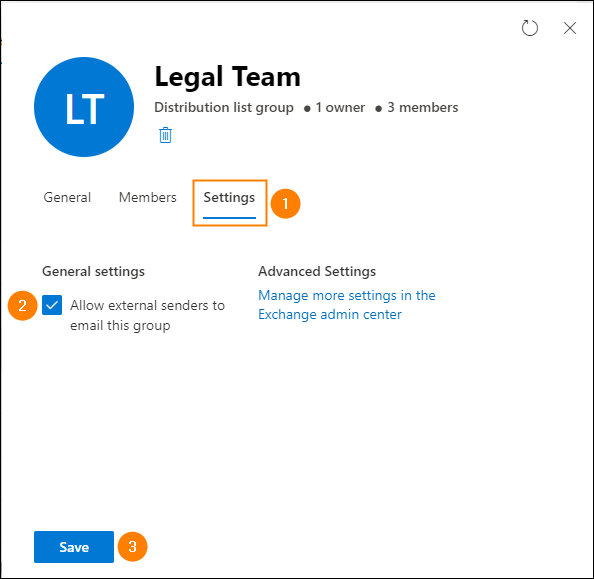
Task: Click the '3 members' text
Action: [x=422, y=108]
